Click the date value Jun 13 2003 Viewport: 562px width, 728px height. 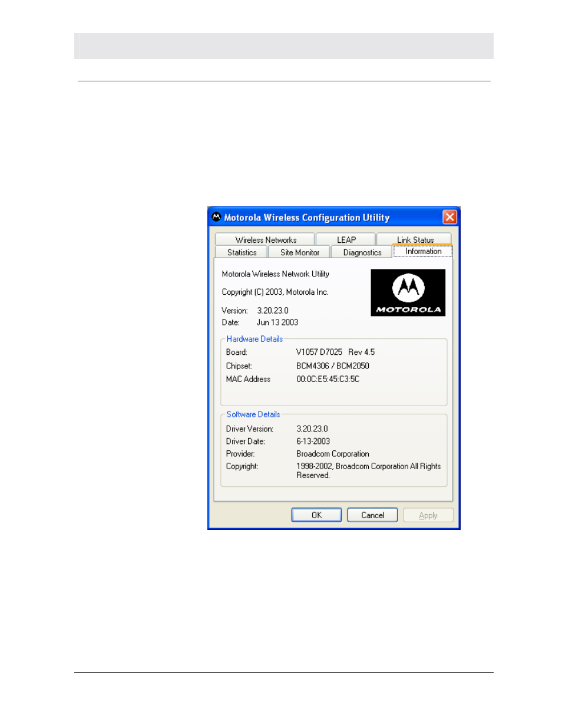[x=277, y=322]
